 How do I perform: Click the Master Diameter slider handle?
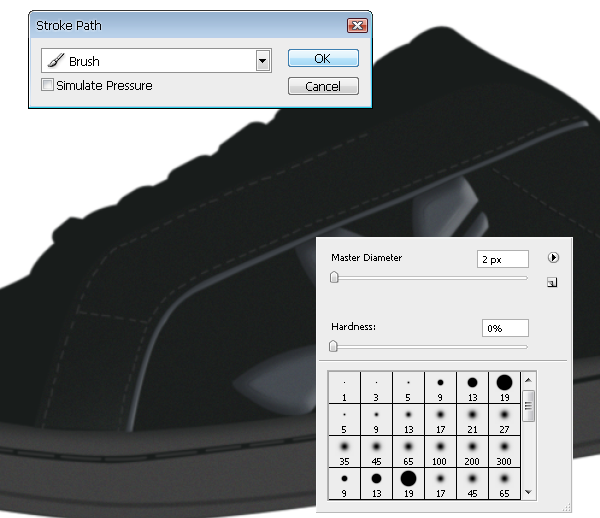click(x=334, y=277)
